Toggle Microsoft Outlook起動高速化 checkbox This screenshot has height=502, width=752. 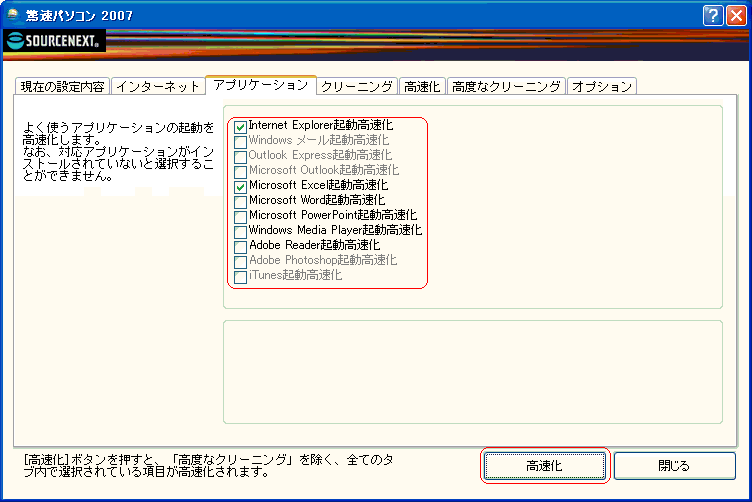pos(240,172)
